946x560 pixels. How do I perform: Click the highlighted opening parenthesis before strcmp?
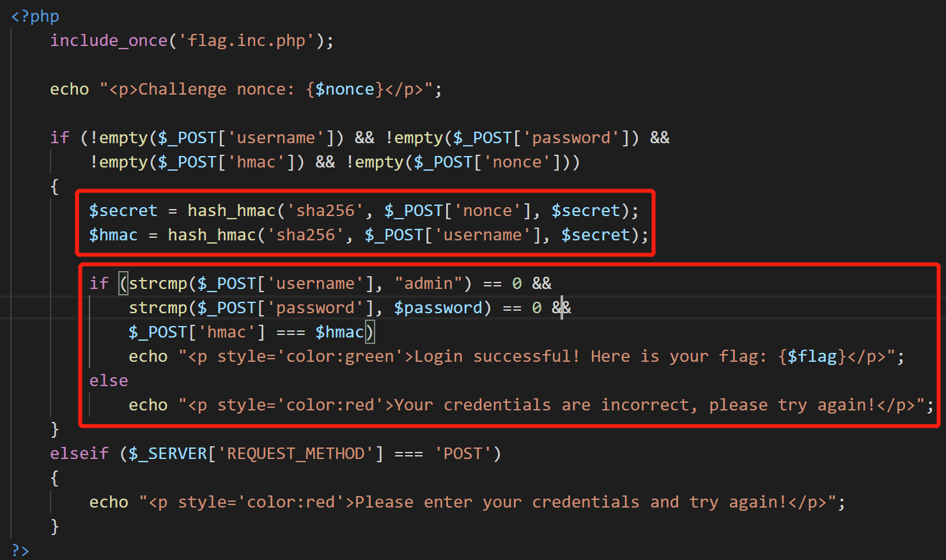point(124,283)
